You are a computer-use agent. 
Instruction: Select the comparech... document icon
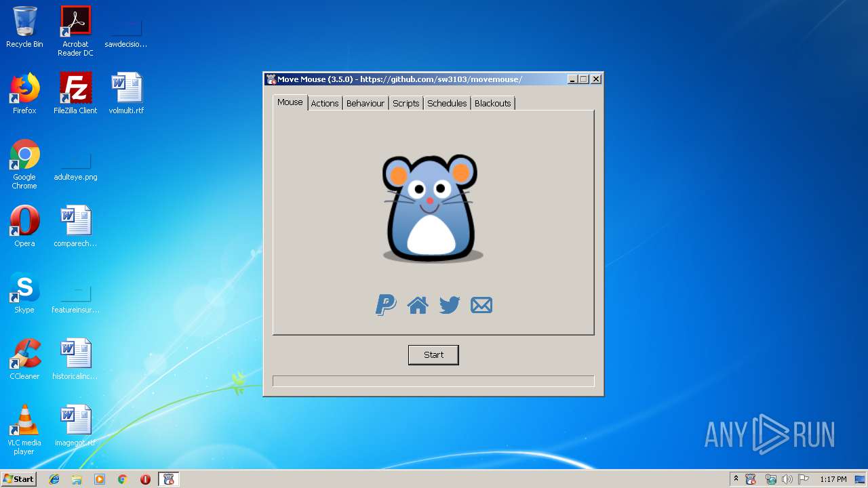pyautogui.click(x=75, y=226)
